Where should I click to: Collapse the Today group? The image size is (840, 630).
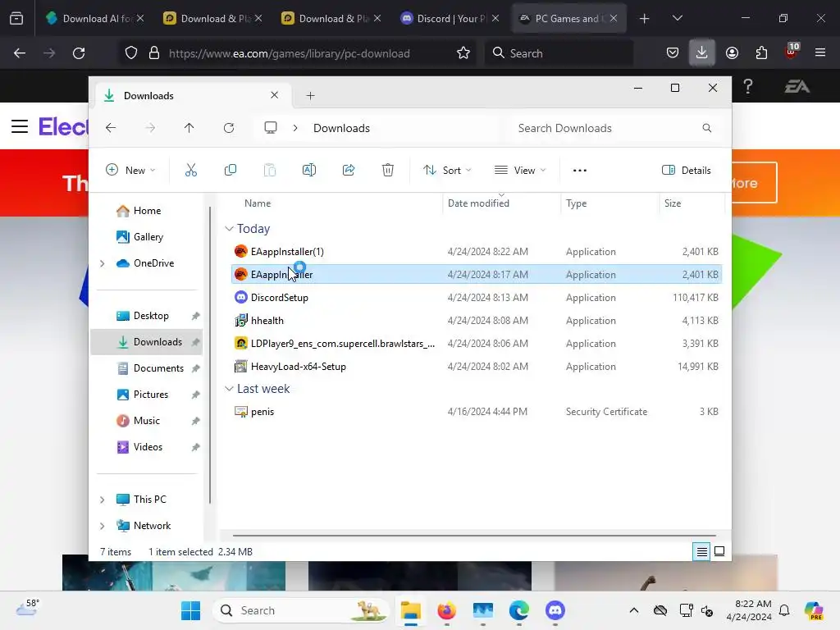coord(229,229)
